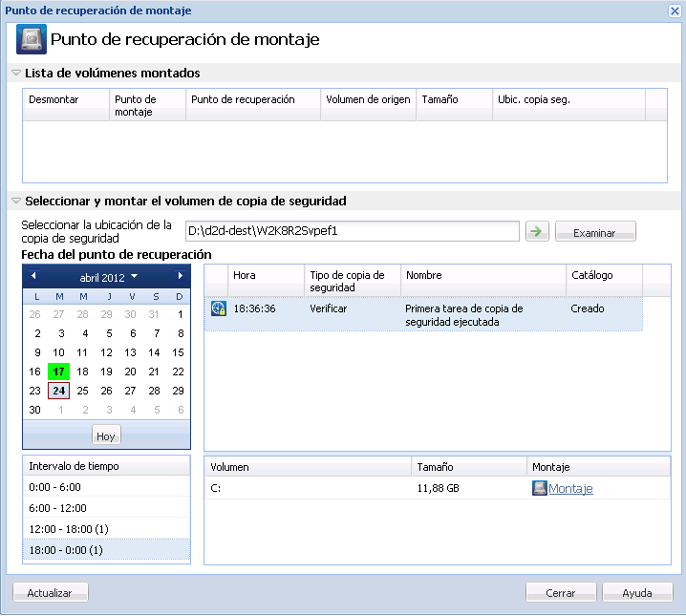Click the Montaje link for volume C:
Screen dimensions: 686x616
(570, 488)
